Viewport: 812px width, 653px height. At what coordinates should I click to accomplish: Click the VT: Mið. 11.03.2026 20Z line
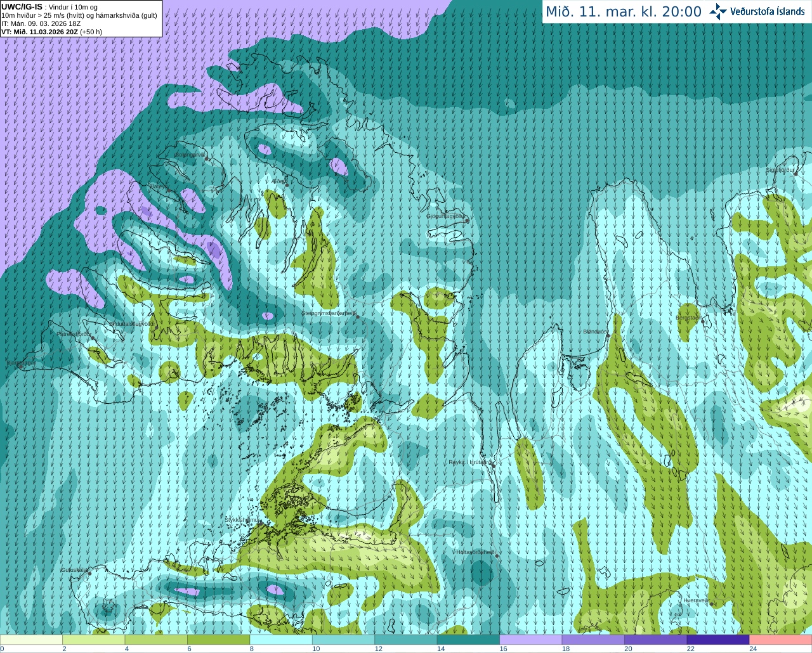tap(51, 32)
